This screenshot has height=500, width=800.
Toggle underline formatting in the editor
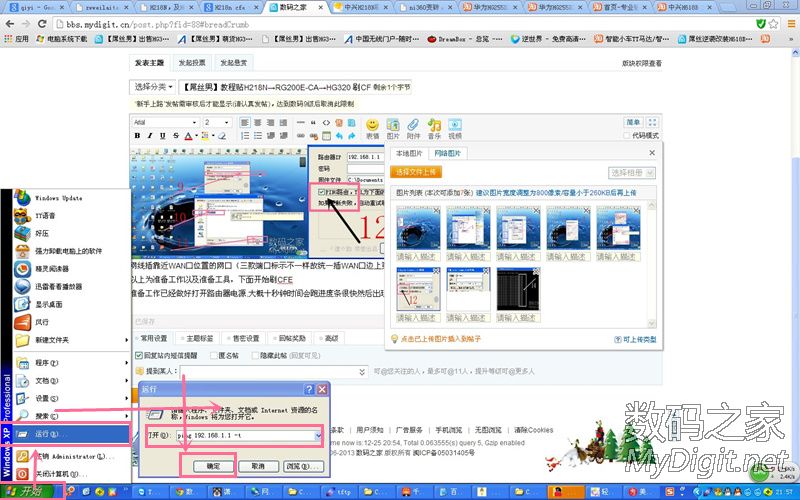click(x=162, y=136)
